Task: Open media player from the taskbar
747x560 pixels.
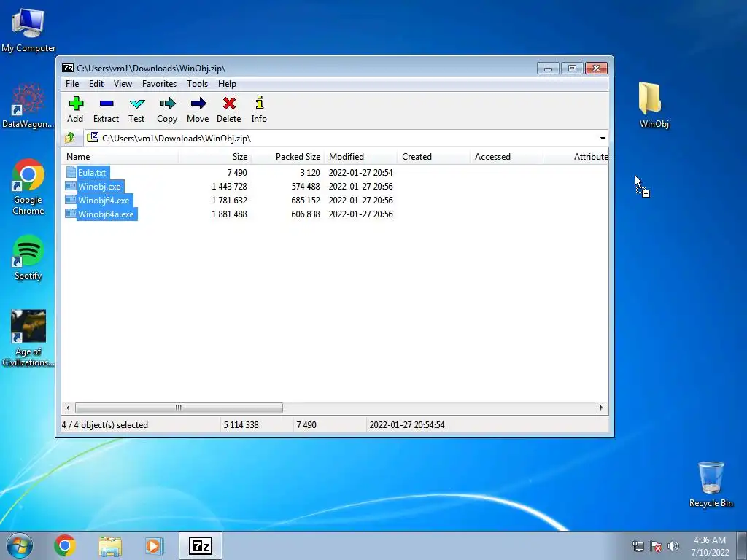Action: coord(154,545)
